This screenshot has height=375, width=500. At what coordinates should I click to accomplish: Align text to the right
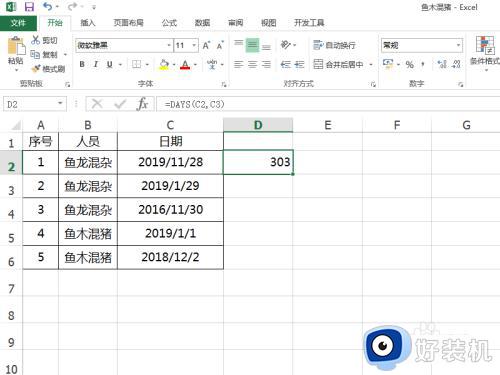point(266,64)
